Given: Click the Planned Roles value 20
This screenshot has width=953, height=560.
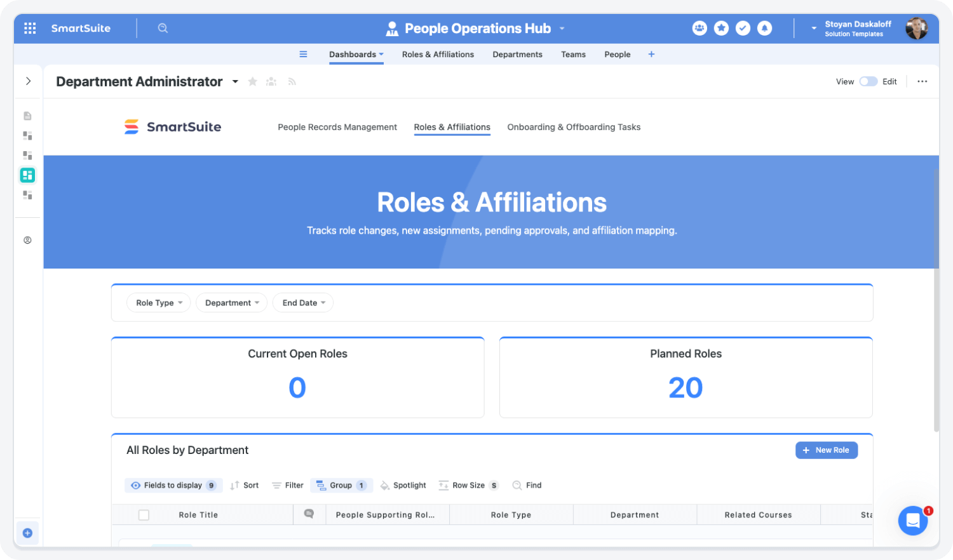Looking at the screenshot, I should coord(686,387).
